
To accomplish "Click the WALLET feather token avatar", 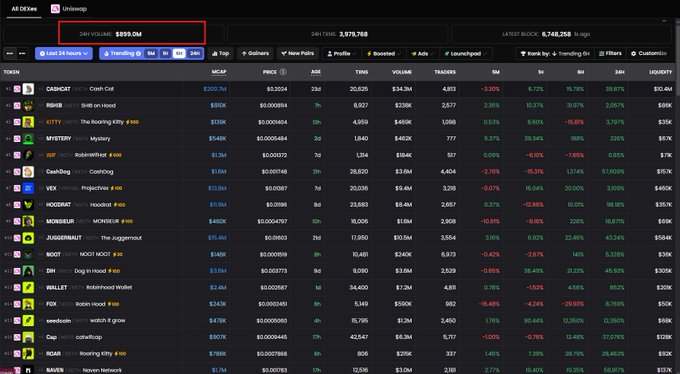I will point(28,287).
